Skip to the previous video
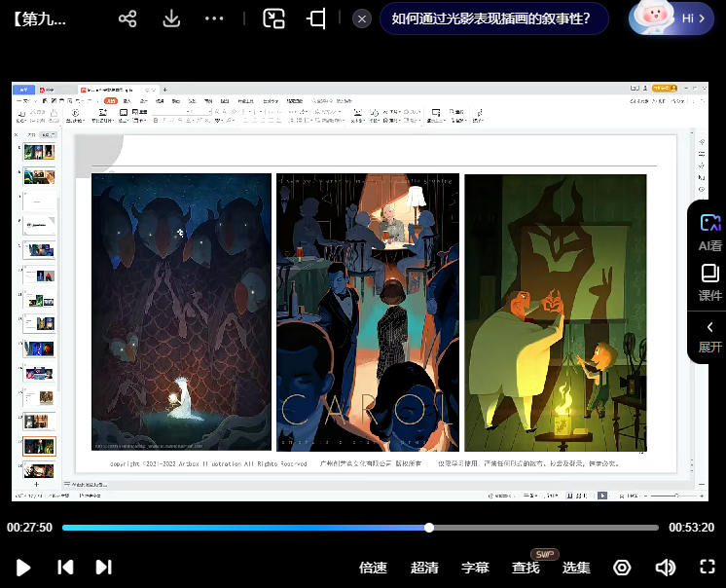The width and height of the screenshot is (726, 588). [x=65, y=568]
